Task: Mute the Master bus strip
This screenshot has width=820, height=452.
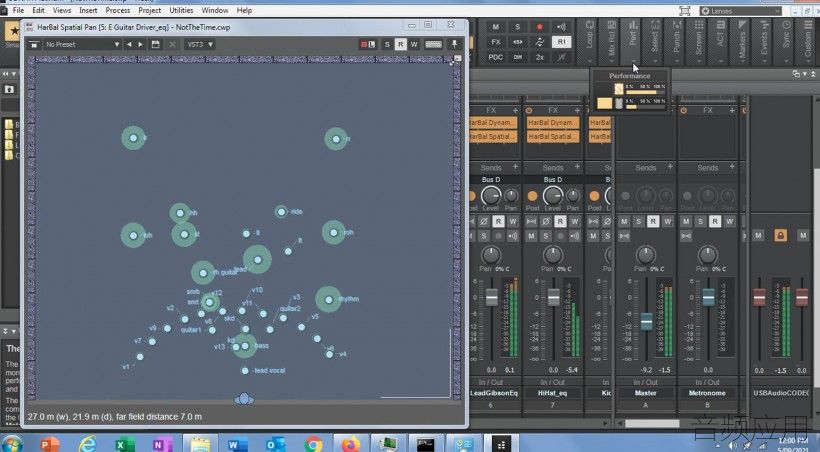Action: click(624, 222)
